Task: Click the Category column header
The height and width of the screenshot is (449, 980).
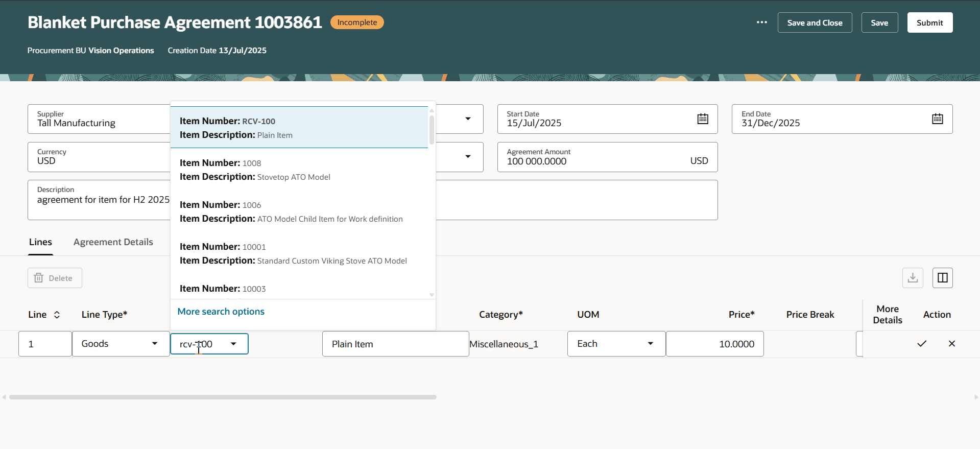Action: [x=500, y=315]
